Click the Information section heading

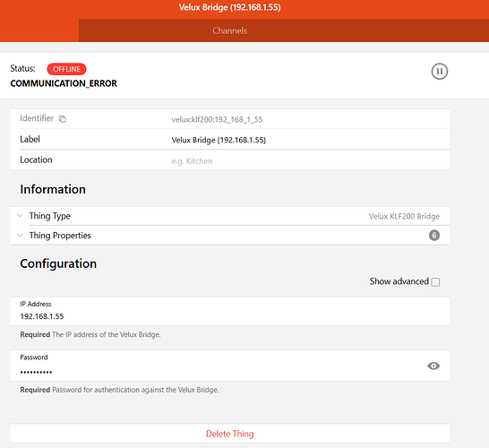pyautogui.click(x=53, y=189)
